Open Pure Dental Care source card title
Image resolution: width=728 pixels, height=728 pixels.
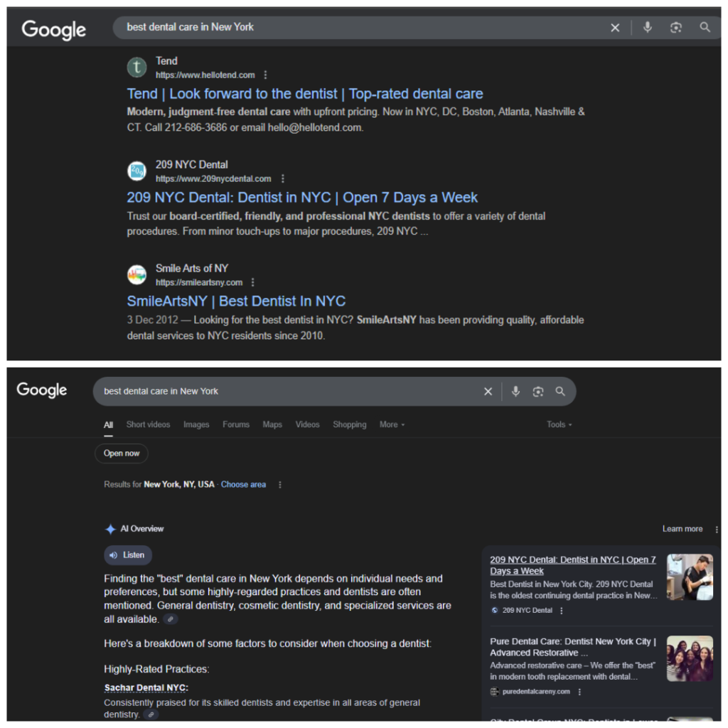[x=573, y=647]
